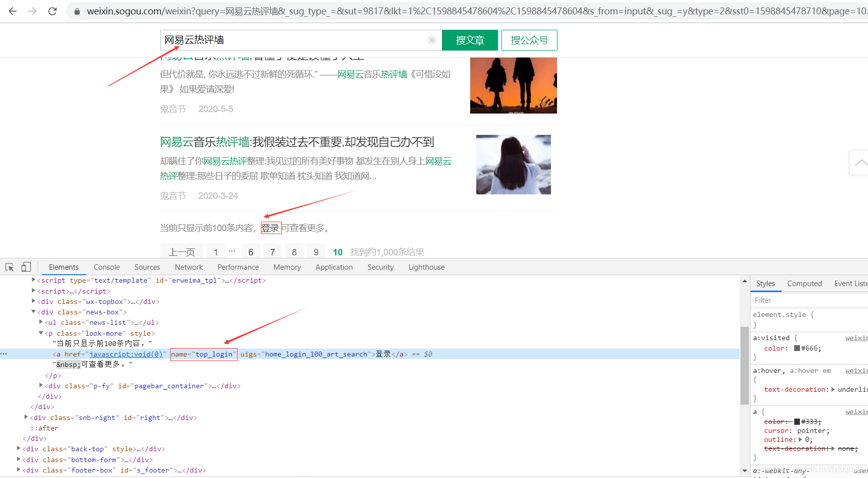Viewport: 868px width, 478px height.
Task: Collapse the news-box div node
Action: (x=33, y=312)
